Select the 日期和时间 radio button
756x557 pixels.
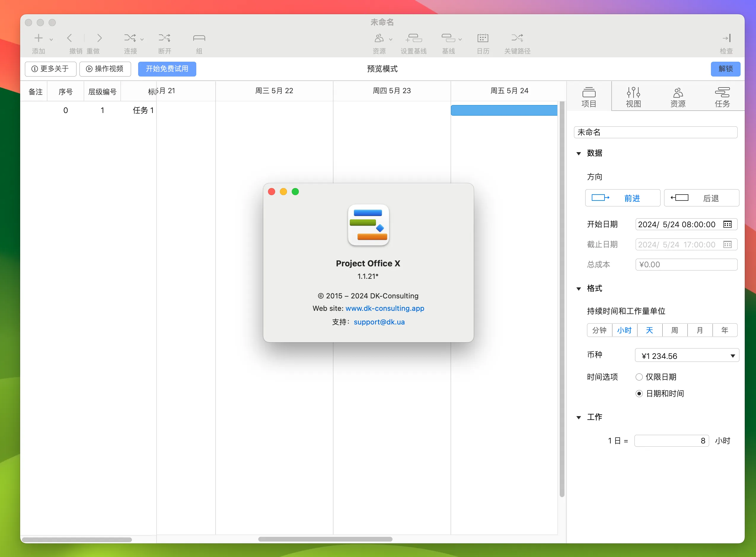pos(639,394)
